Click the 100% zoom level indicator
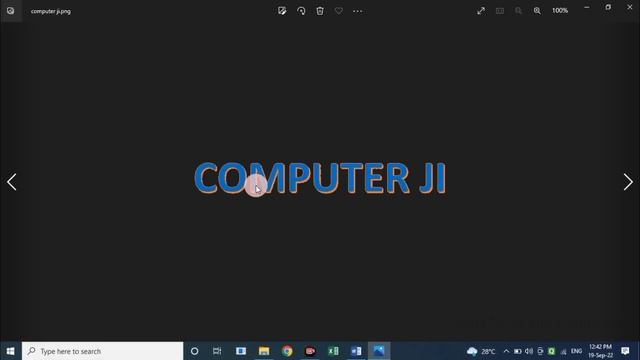640x360 pixels. pyautogui.click(x=560, y=11)
